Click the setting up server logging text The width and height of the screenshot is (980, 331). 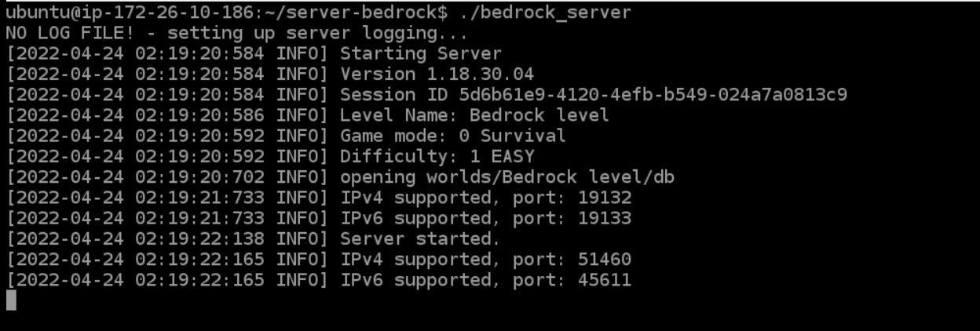(317, 34)
